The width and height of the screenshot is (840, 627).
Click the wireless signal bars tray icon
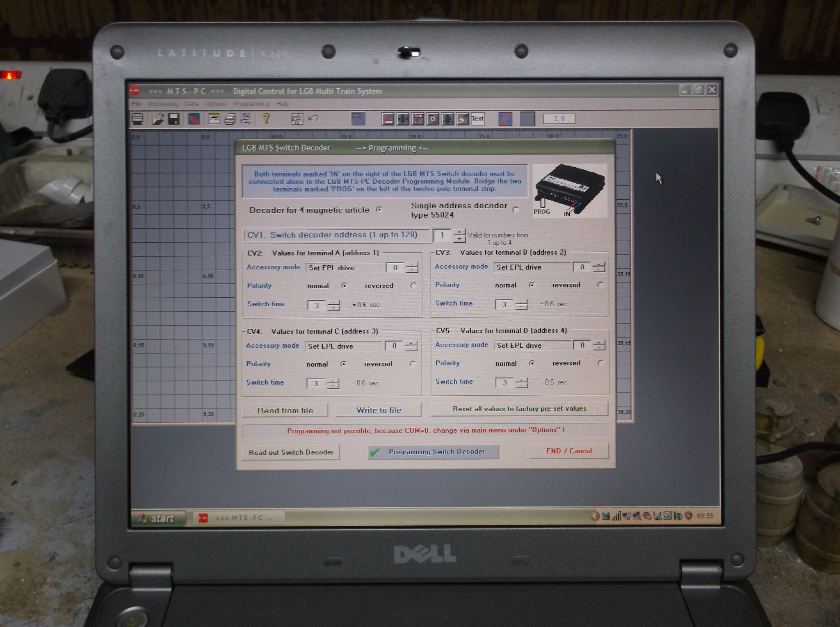tap(616, 516)
